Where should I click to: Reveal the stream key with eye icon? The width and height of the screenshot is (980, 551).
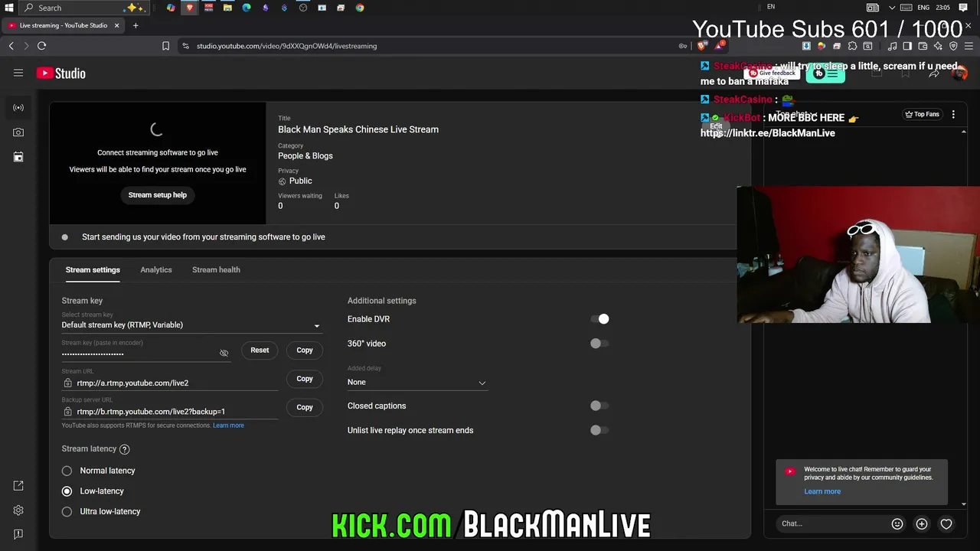(224, 354)
